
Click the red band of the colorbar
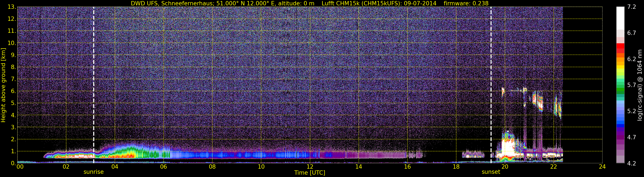click(x=620, y=48)
